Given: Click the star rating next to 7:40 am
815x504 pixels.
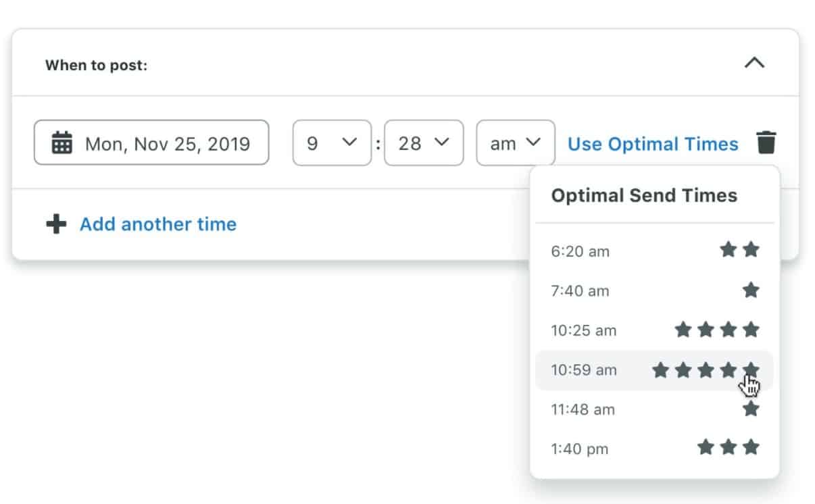Looking at the screenshot, I should pos(750,291).
